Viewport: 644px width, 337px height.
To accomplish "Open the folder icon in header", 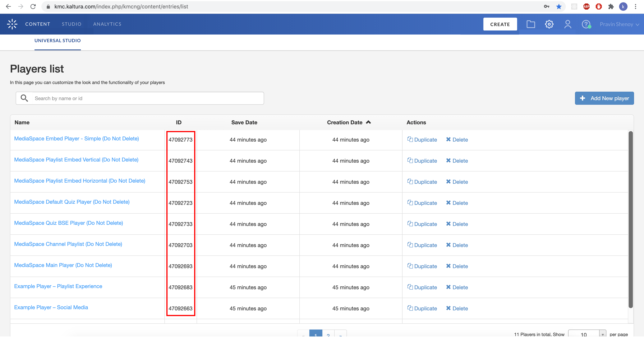I will [531, 24].
